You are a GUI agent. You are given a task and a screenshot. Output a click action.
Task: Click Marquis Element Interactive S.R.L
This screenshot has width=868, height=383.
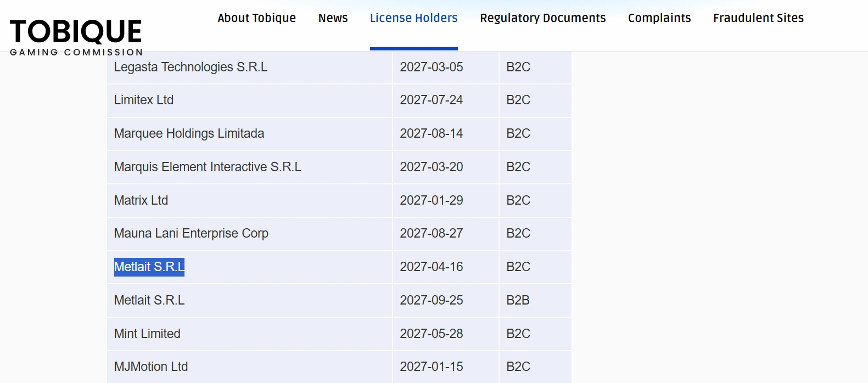pos(208,167)
